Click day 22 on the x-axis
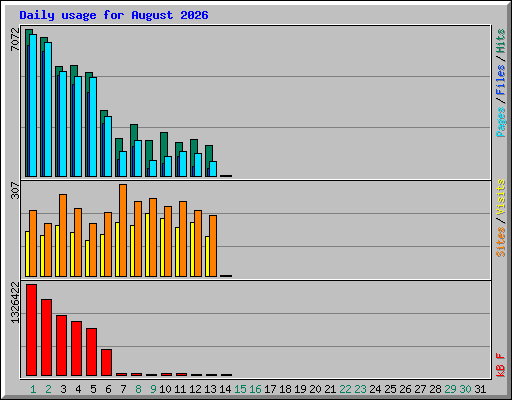Image resolution: width=512 pixels, height=400 pixels. (x=345, y=389)
